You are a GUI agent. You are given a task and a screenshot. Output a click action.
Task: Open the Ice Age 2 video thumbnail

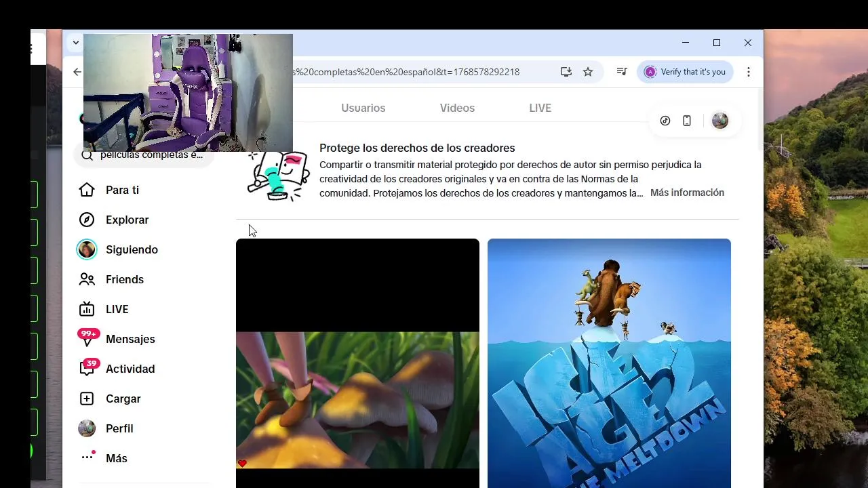pos(609,363)
